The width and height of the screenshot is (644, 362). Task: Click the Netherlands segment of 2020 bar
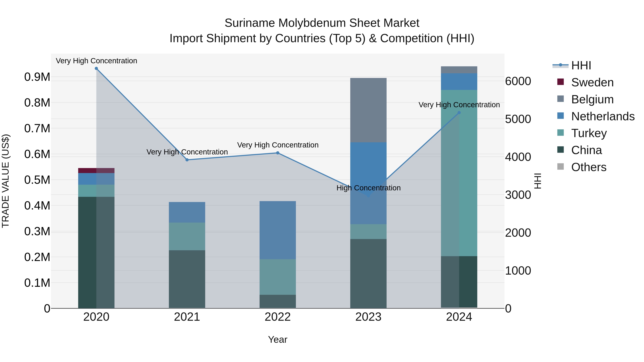[96, 179]
